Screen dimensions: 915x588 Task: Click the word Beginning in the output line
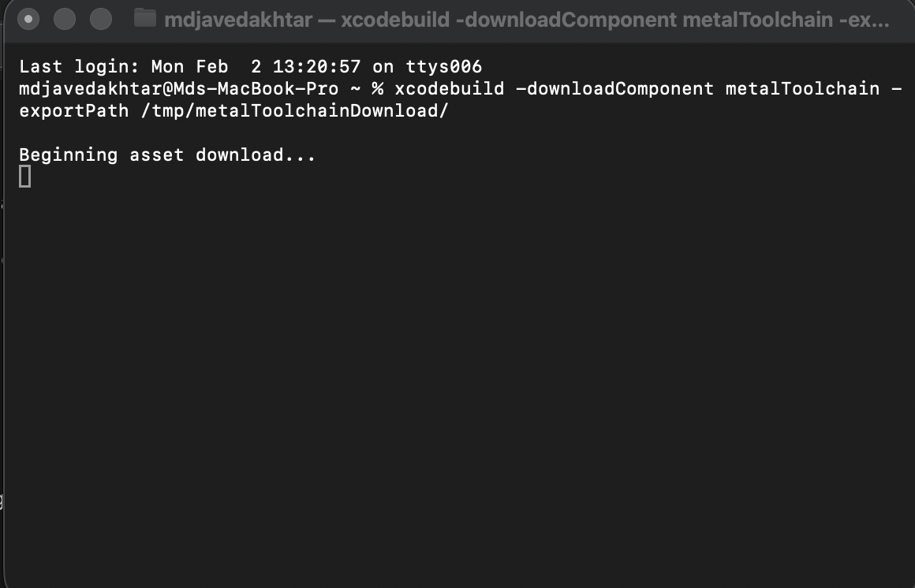click(69, 155)
